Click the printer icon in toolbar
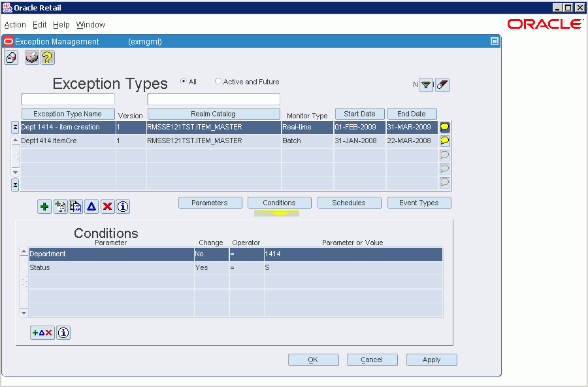This screenshot has width=588, height=387. coord(32,58)
